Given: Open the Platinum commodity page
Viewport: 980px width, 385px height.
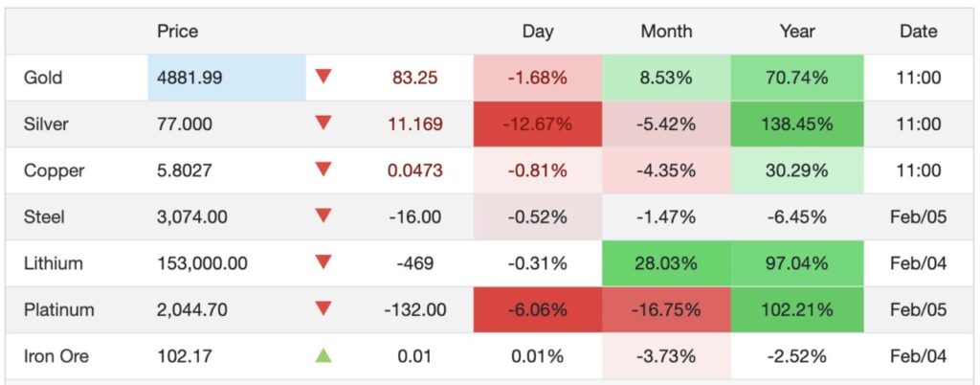Looking at the screenshot, I should [59, 309].
